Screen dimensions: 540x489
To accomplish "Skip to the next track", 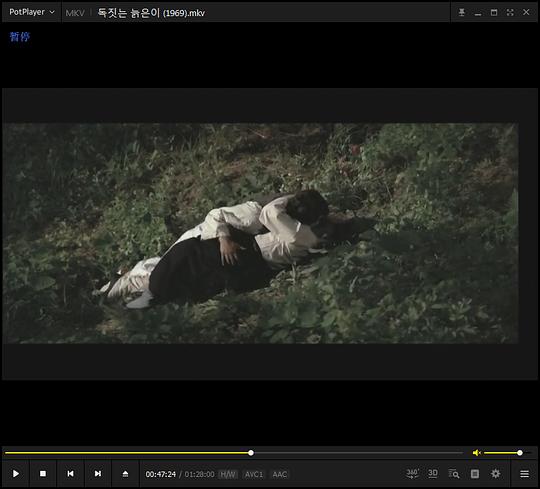I will [x=98, y=474].
